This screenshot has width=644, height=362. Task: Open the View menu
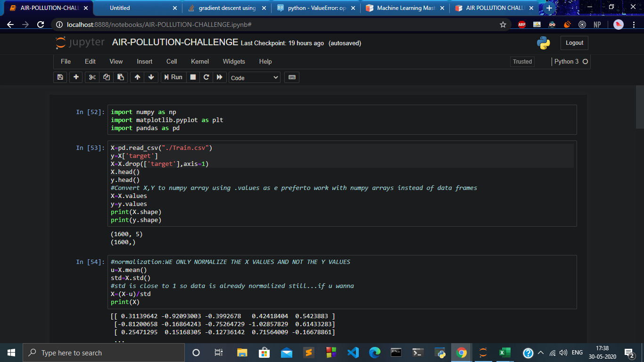[116, 62]
